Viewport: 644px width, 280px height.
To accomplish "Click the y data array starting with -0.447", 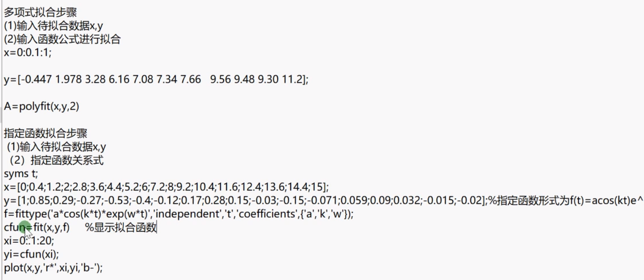I will pyautogui.click(x=156, y=80).
